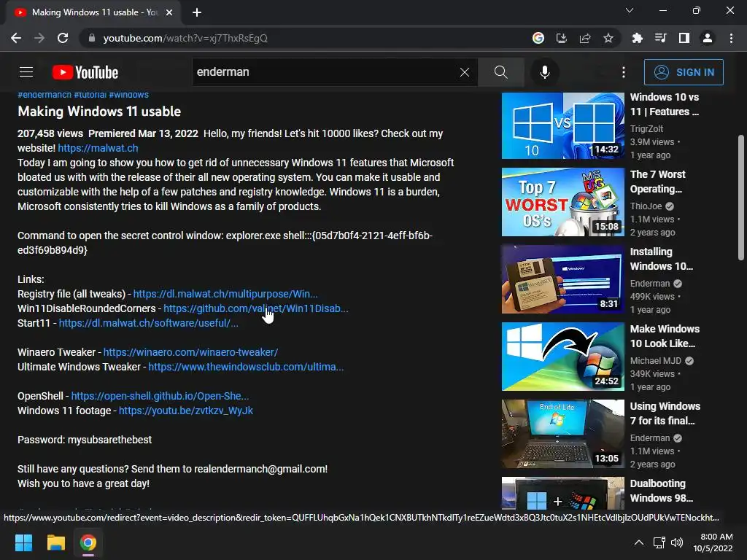
Task: Open the Windows Start button
Action: pos(23,542)
